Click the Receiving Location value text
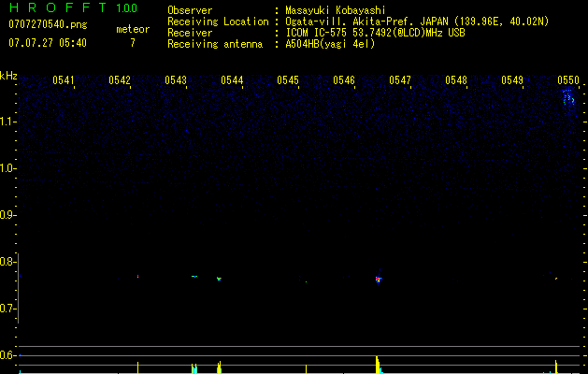 tap(417, 22)
